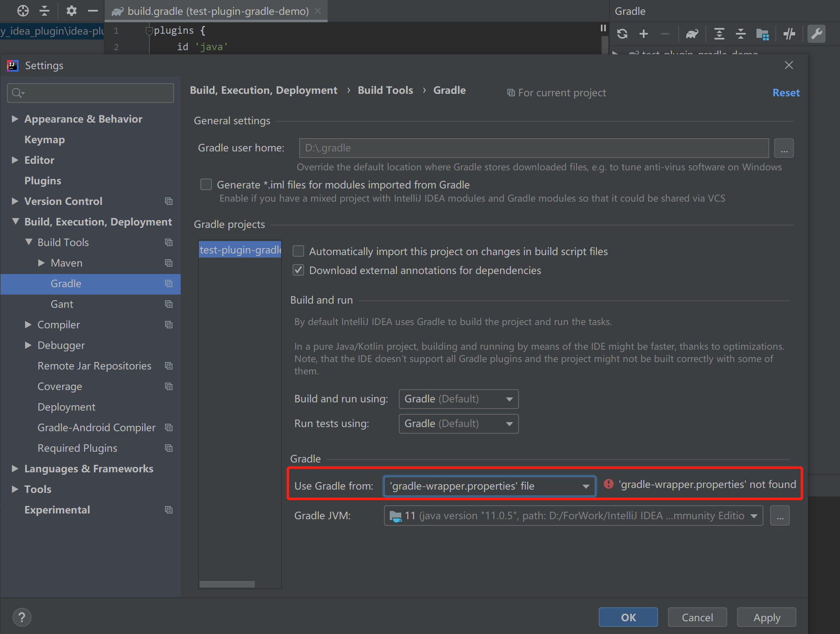Click the settings gear in the Project toolbar
Image resolution: width=840 pixels, height=634 pixels.
point(71,11)
